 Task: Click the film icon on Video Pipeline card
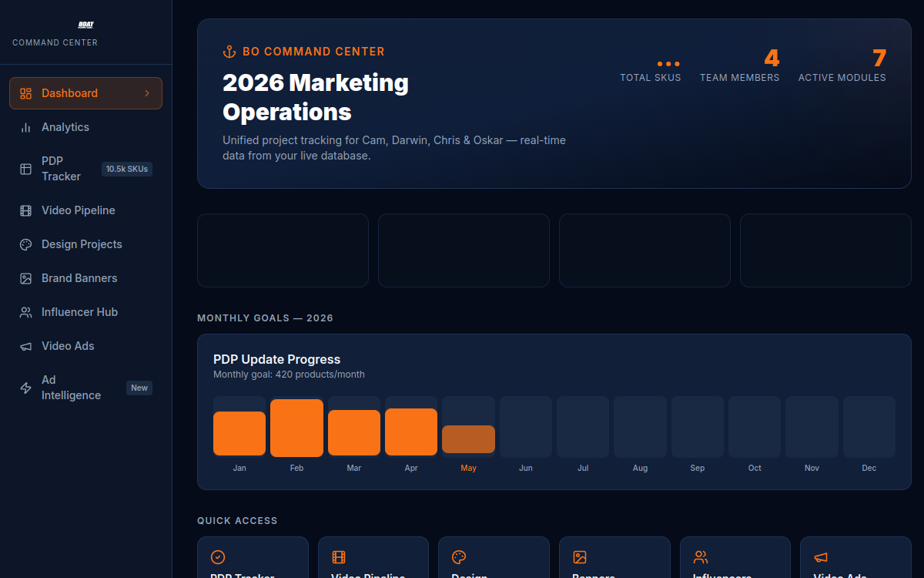339,557
